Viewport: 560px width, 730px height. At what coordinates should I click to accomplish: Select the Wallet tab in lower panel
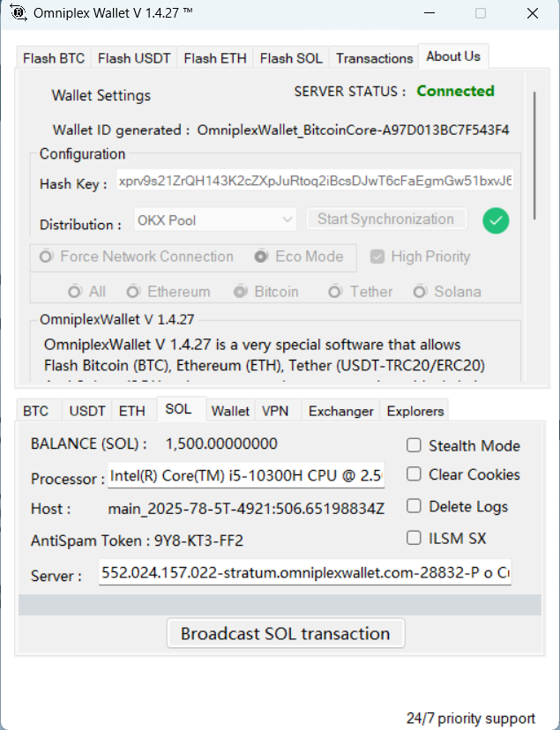coord(230,411)
